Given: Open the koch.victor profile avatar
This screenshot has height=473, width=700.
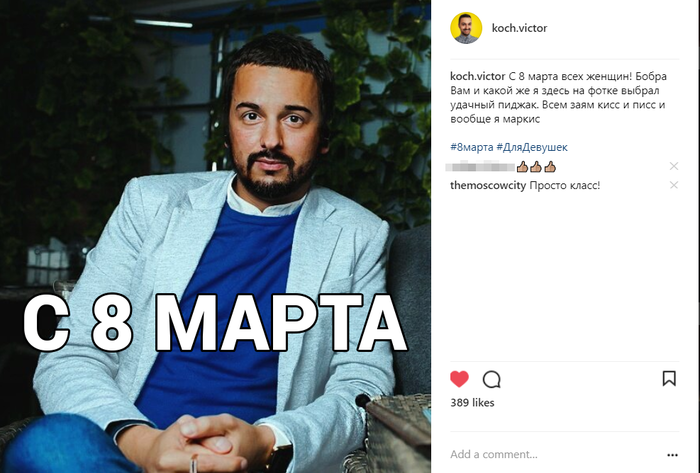Looking at the screenshot, I should click(x=466, y=28).
